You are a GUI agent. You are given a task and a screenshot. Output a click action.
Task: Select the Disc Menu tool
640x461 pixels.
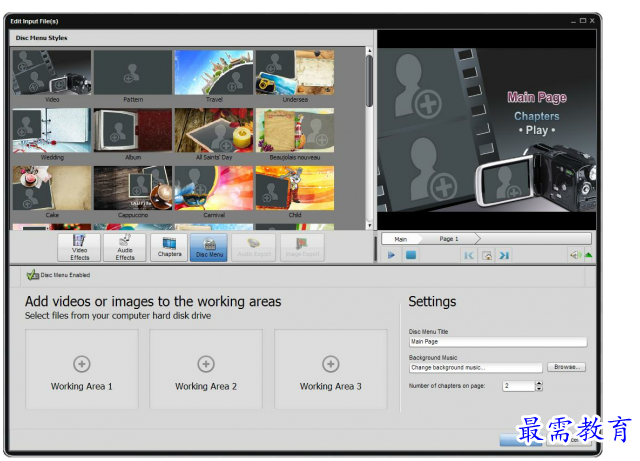coord(209,247)
